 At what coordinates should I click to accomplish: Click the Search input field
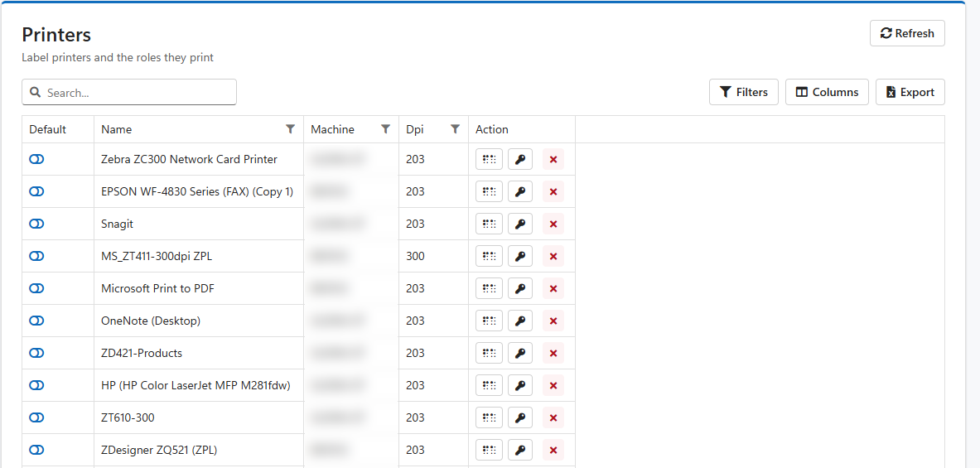coord(129,92)
